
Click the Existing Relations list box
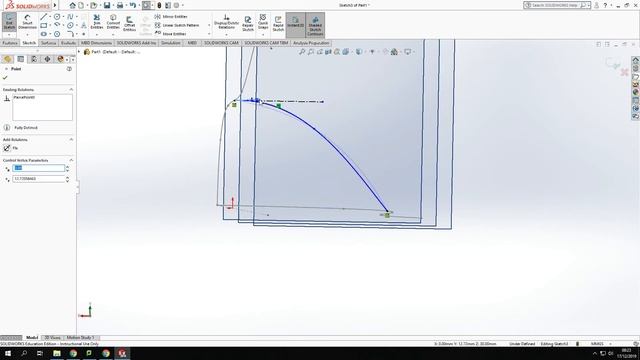pyautogui.click(x=42, y=107)
